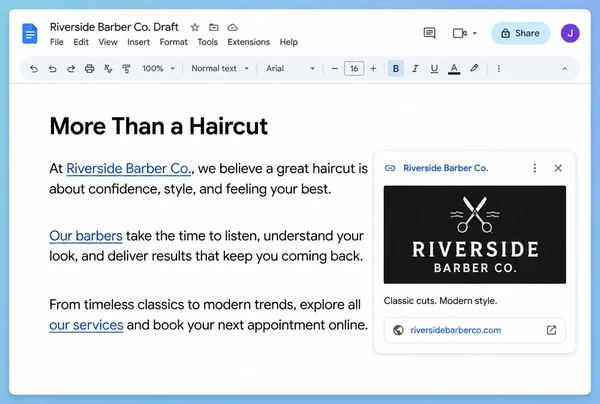Open the View menu
The height and width of the screenshot is (404, 600).
click(x=108, y=42)
